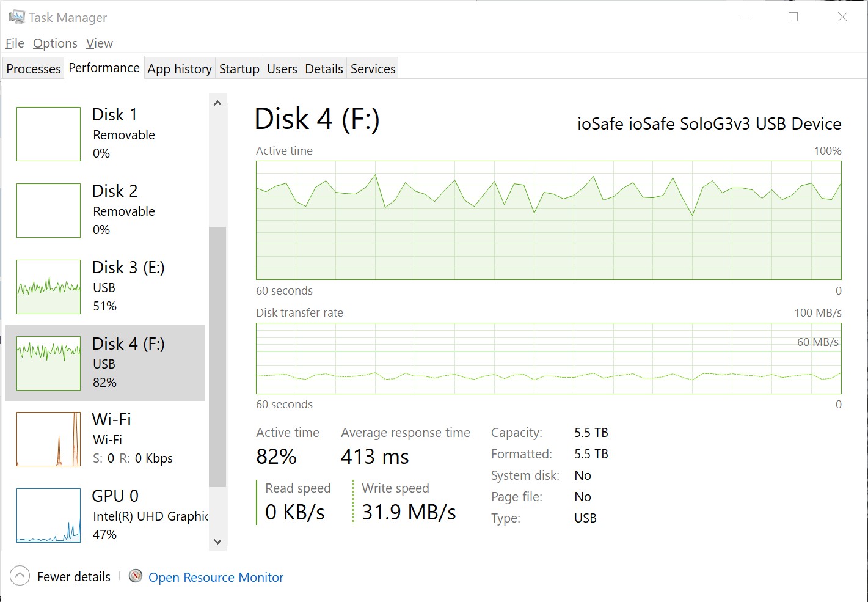868x602 pixels.
Task: Click the 413 ms response time value
Action: (x=374, y=457)
